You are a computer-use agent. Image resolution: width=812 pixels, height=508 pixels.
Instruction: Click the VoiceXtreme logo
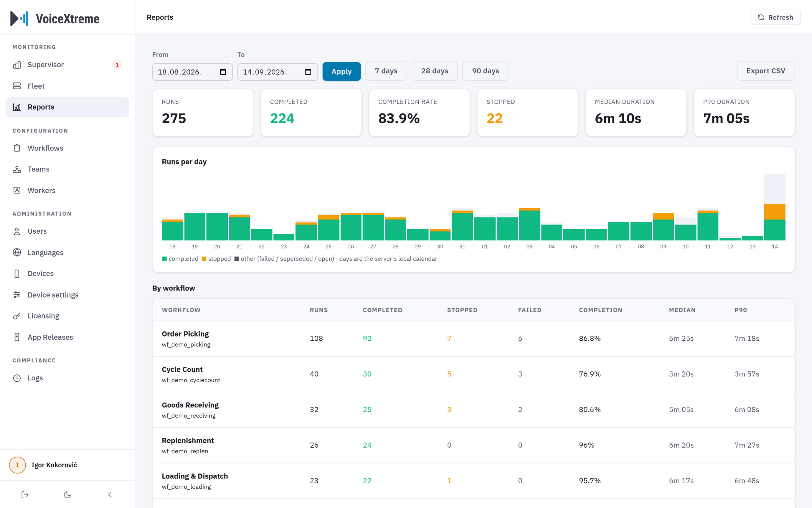coord(55,18)
